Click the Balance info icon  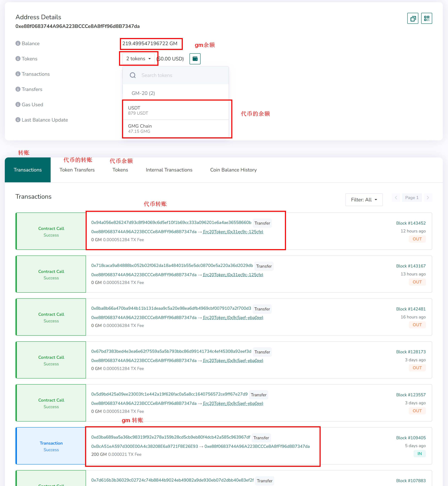(18, 43)
